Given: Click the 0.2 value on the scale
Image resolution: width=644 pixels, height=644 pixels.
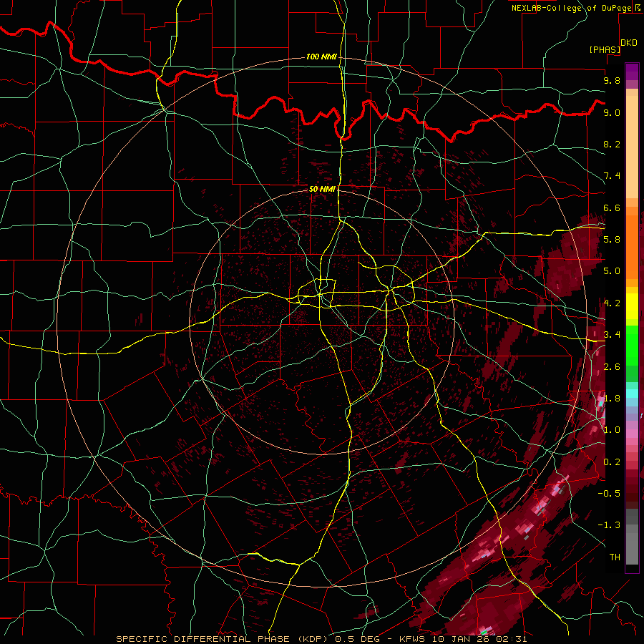Looking at the screenshot, I should (x=612, y=462).
